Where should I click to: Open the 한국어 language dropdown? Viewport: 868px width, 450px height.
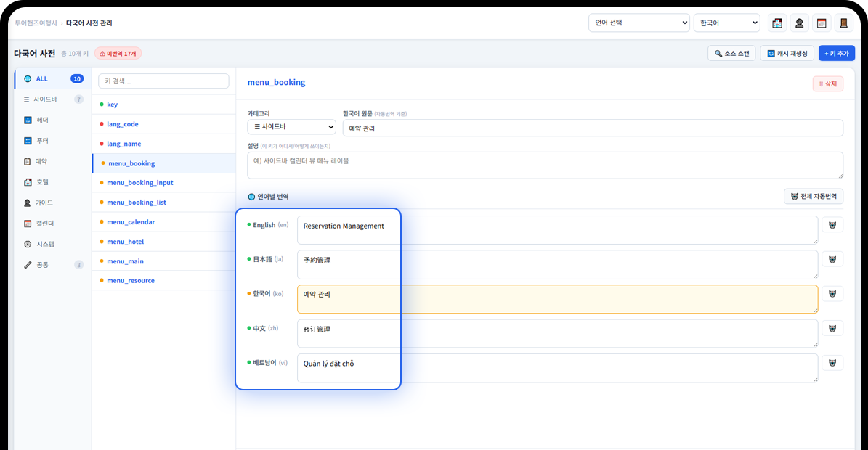(x=726, y=22)
